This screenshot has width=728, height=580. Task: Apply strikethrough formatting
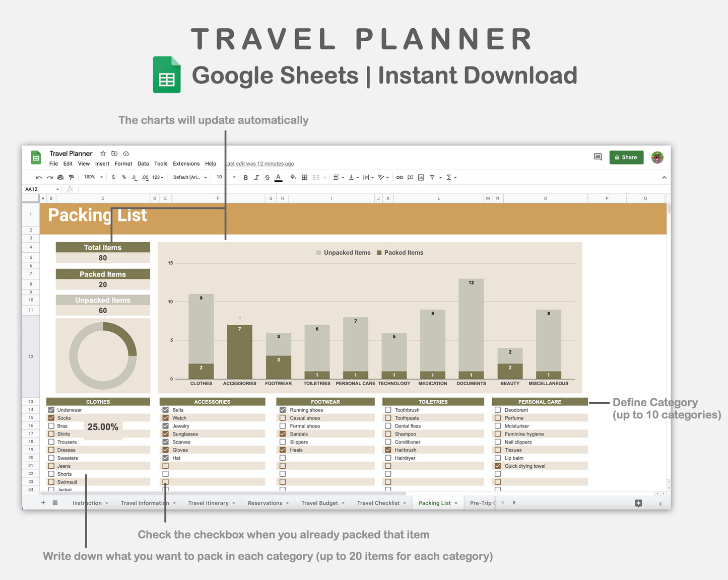[267, 177]
